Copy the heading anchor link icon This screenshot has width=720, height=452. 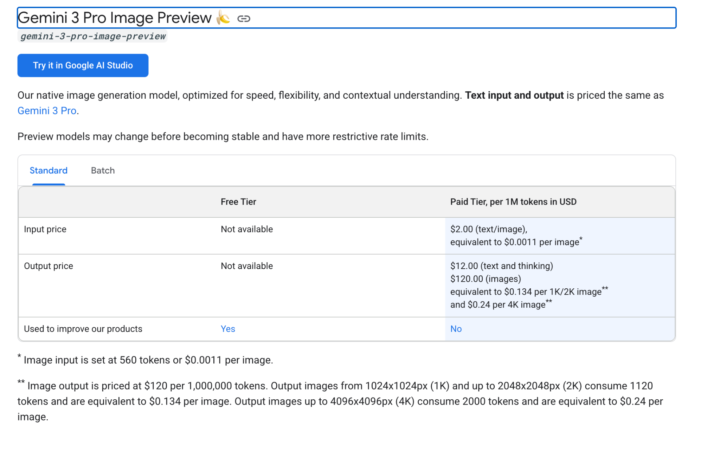click(243, 18)
